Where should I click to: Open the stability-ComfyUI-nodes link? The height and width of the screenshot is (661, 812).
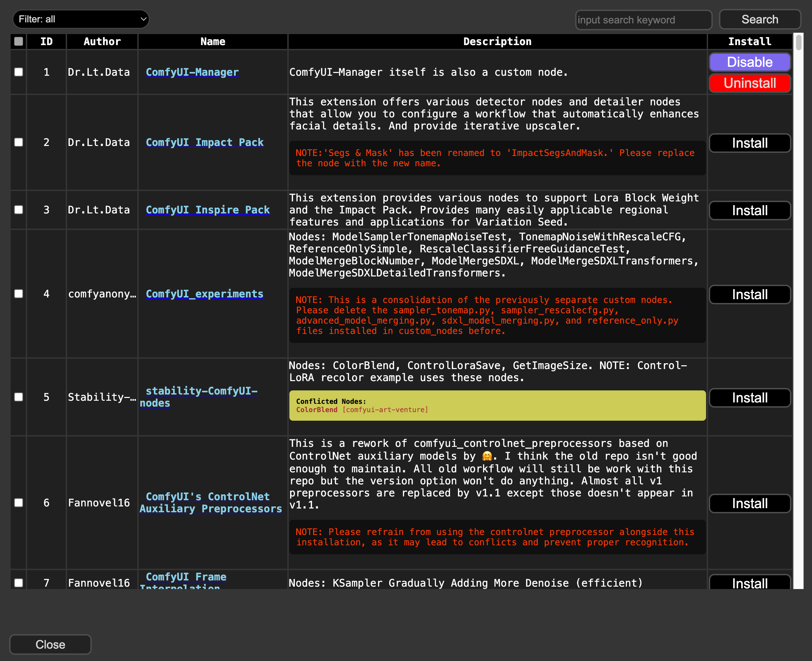(199, 397)
